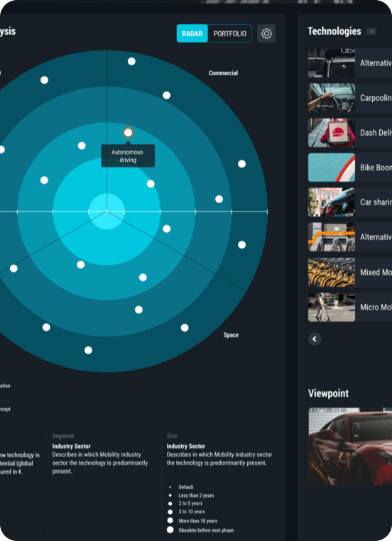The height and width of the screenshot is (541, 392).
Task: Select the Carpooling technology title
Action: (376, 98)
